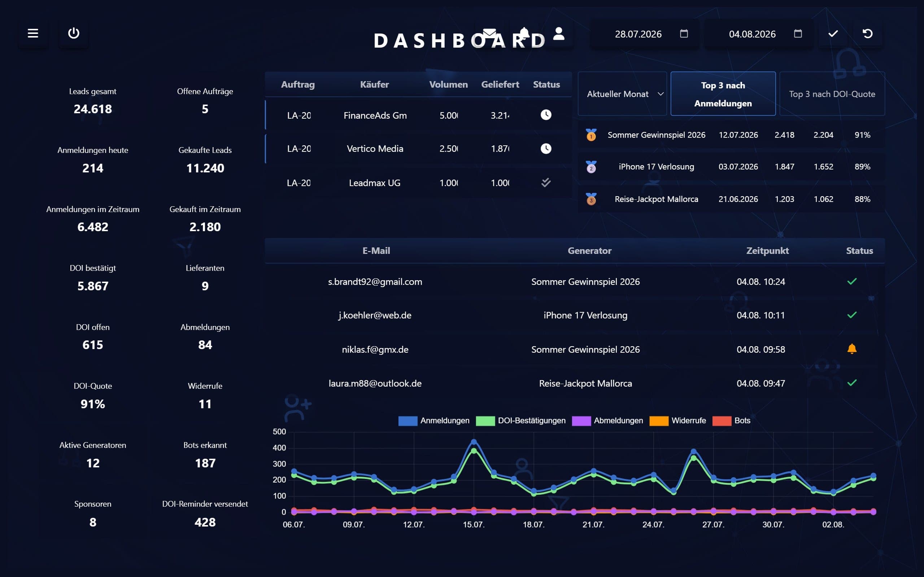Select the Top 3 nach Anmeldungen tab

(x=723, y=94)
